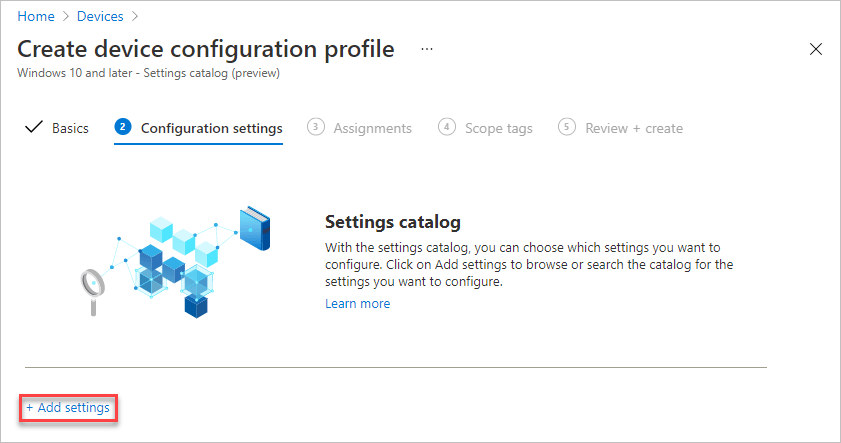
Task: Click the chevron after the Home breadcrumb
Action: click(67, 16)
